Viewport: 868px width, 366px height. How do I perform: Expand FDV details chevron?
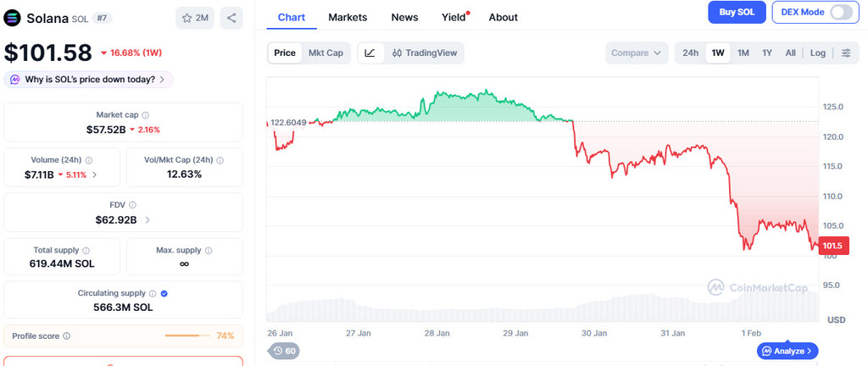[148, 219]
